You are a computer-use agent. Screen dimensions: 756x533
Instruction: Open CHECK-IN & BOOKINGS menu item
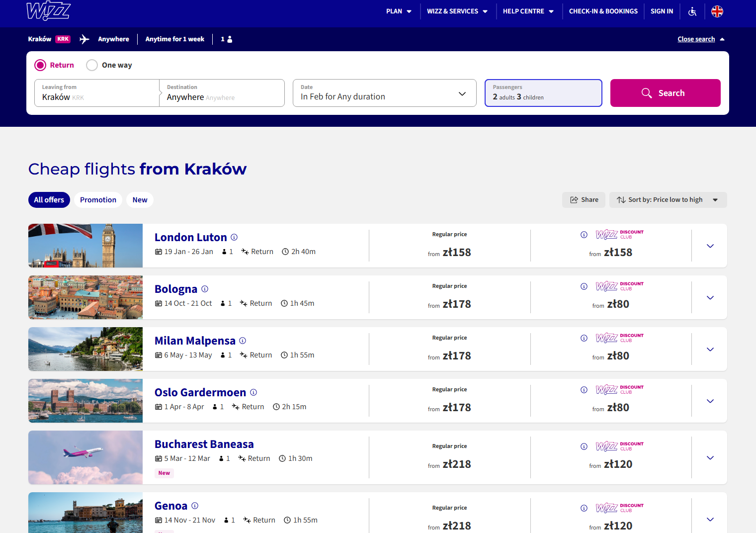coord(603,11)
